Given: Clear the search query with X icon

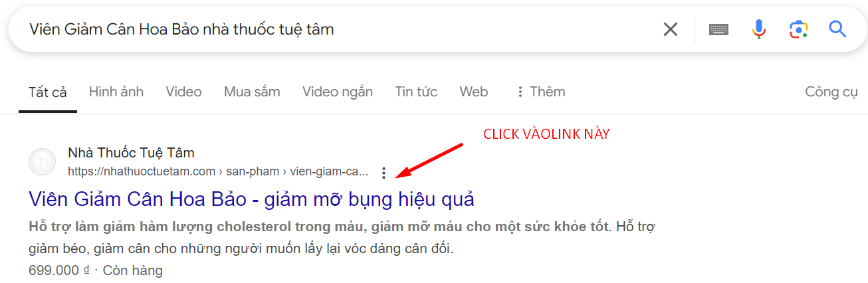Looking at the screenshot, I should click(671, 29).
